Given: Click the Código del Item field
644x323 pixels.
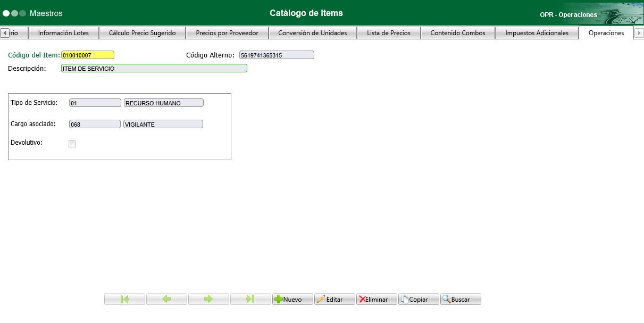Looking at the screenshot, I should (x=88, y=55).
